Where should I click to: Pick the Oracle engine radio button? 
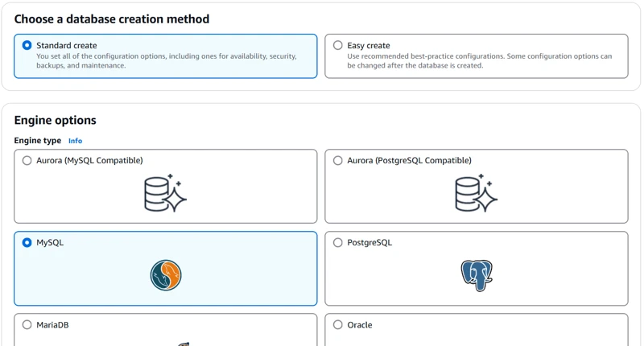point(338,325)
